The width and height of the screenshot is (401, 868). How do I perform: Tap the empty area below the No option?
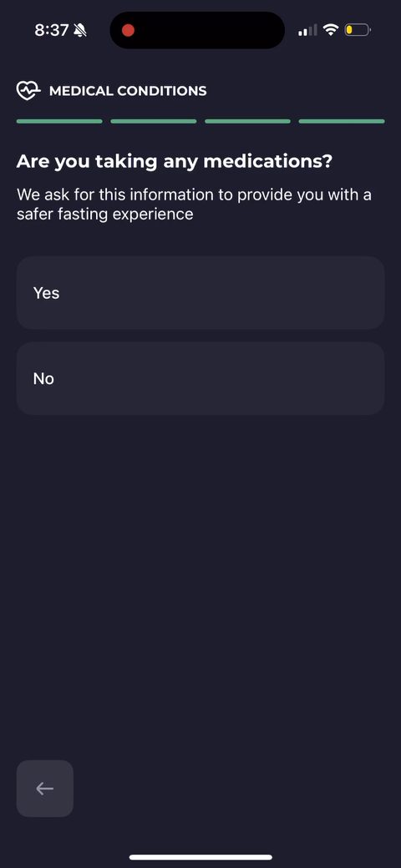coord(200,581)
